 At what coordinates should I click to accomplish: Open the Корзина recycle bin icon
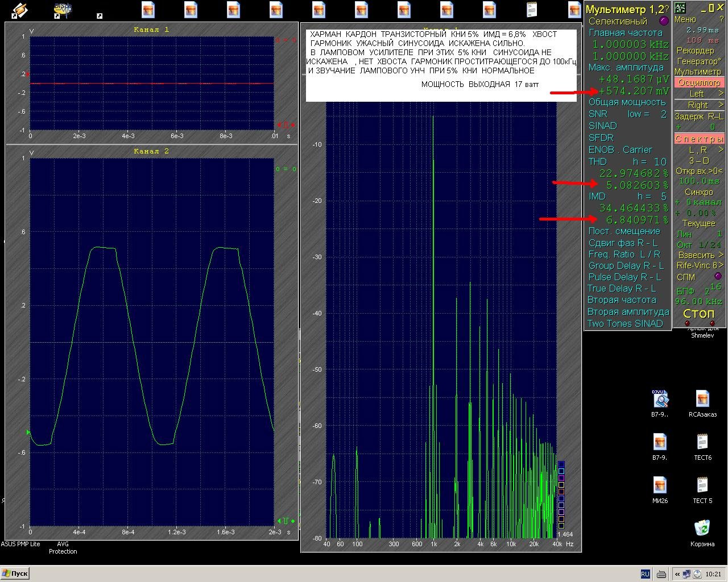tap(702, 529)
